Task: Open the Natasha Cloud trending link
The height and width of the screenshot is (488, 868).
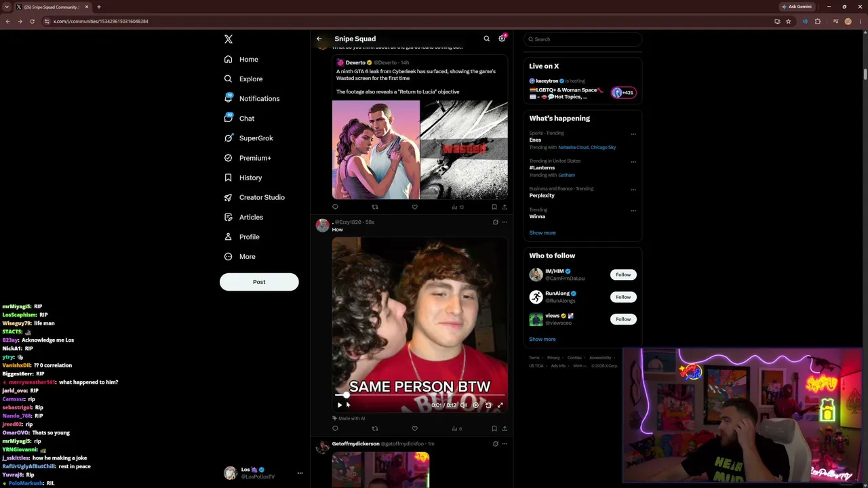Action: click(573, 148)
